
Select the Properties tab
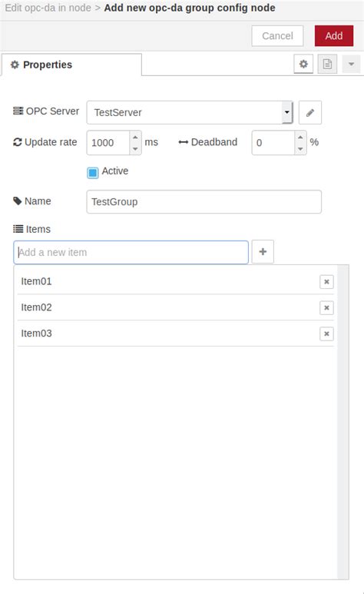[x=72, y=65]
